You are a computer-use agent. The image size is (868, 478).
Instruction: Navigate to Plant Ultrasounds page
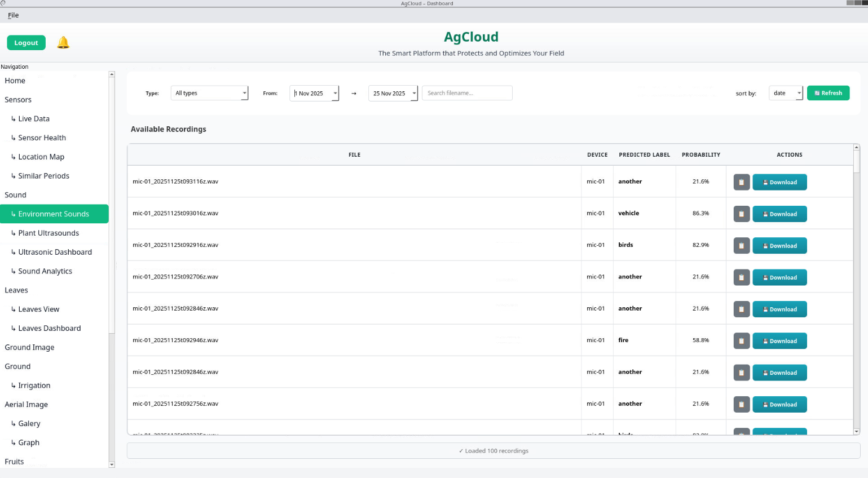49,233
